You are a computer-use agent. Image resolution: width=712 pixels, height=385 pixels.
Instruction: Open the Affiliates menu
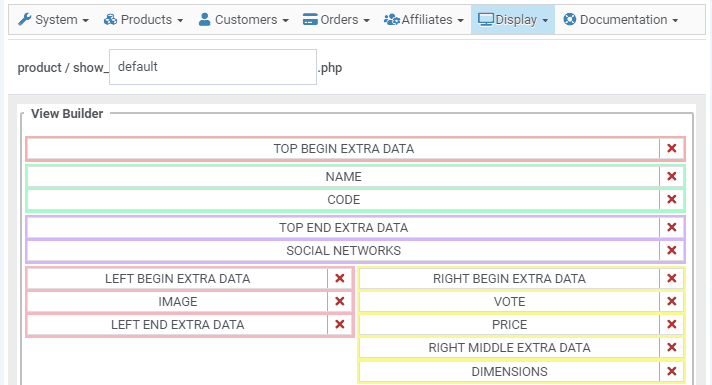424,20
